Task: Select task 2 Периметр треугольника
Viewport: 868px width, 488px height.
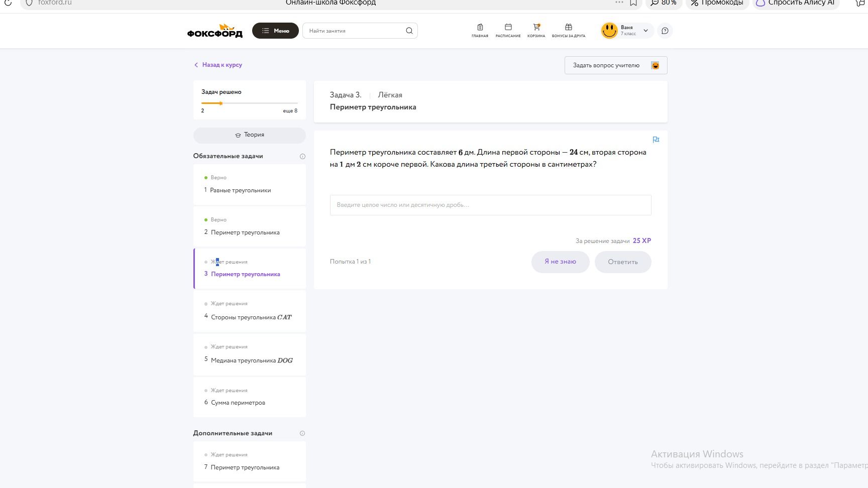Action: [x=249, y=226]
